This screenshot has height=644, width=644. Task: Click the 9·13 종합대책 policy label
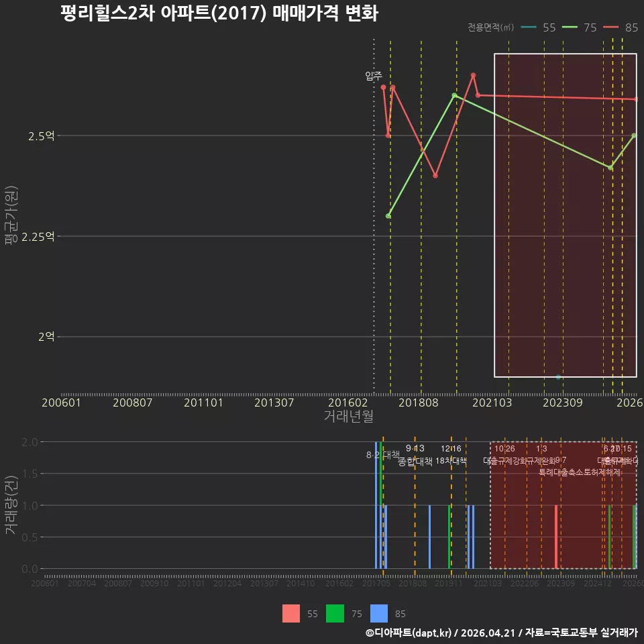415,455
